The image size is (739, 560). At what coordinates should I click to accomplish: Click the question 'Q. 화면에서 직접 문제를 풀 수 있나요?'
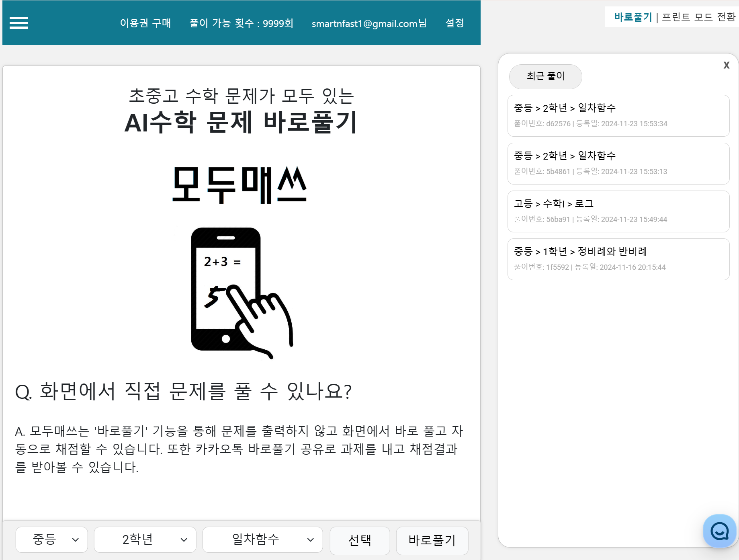(184, 391)
